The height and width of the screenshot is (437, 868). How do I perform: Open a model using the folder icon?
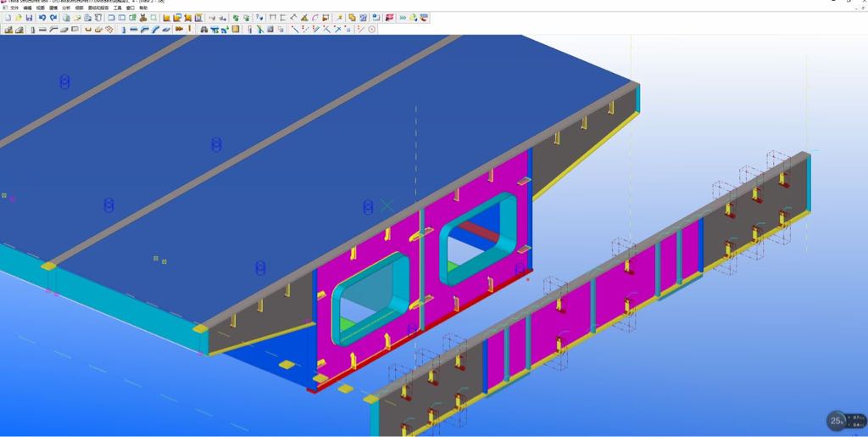pos(18,18)
